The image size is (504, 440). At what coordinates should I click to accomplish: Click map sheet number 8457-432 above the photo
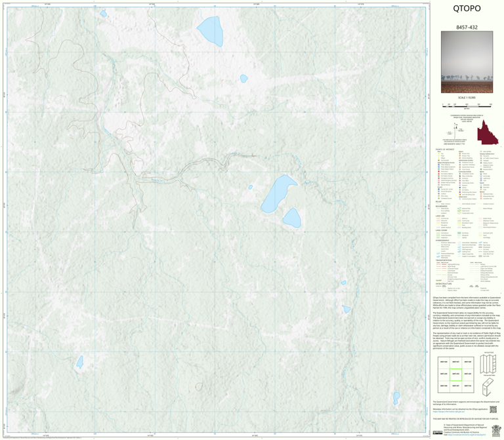pyautogui.click(x=467, y=28)
